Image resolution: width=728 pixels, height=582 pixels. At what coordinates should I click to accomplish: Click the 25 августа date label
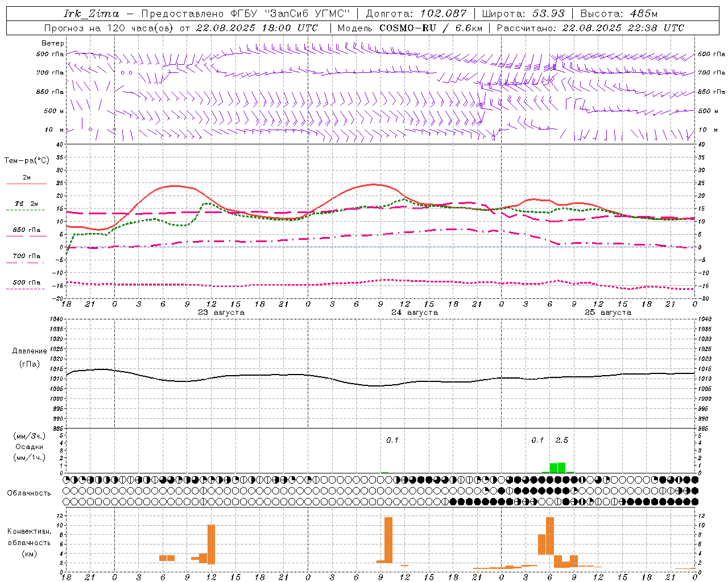point(608,313)
